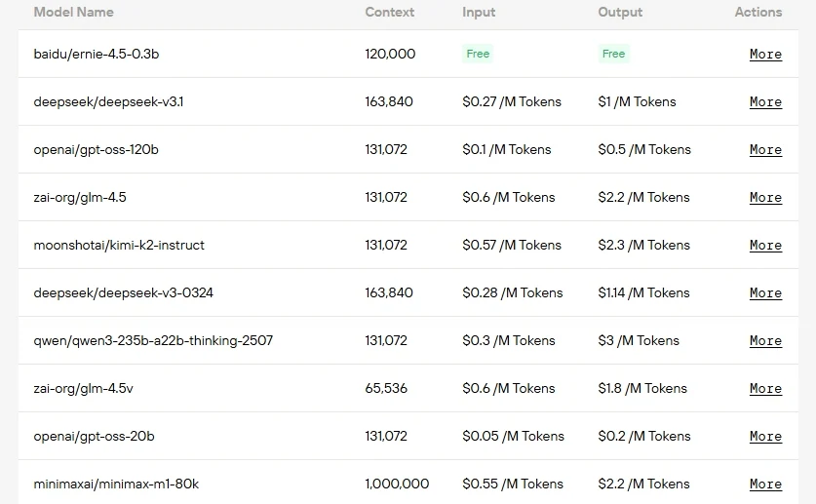Select model name baidu/ernie-4.5-0.3b
The width and height of the screenshot is (816, 504).
click(x=97, y=54)
